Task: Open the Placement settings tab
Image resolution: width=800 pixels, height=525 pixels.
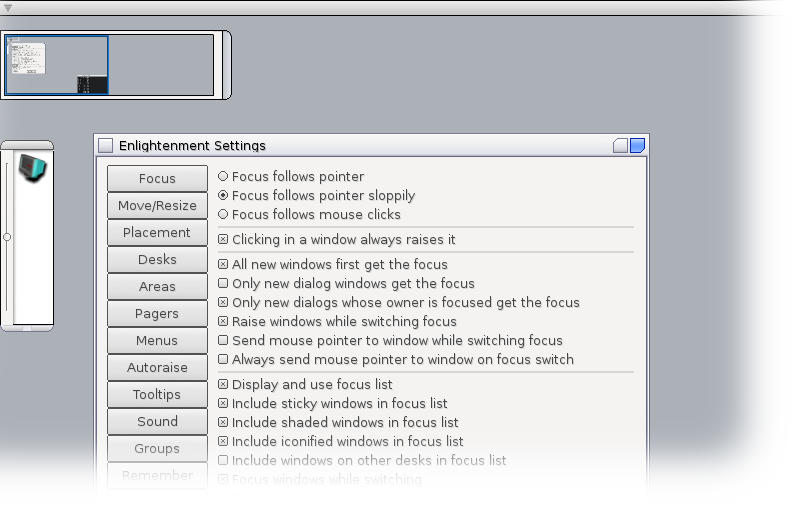Action: (157, 233)
